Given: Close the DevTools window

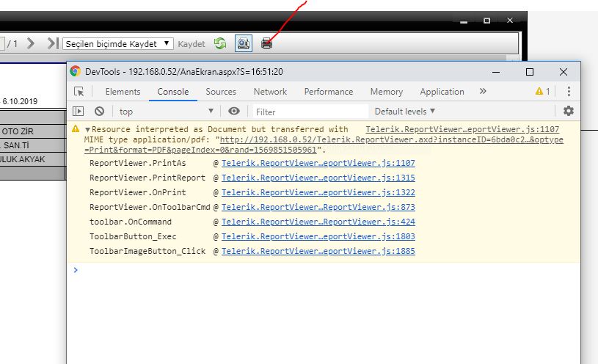Looking at the screenshot, I should tap(564, 72).
